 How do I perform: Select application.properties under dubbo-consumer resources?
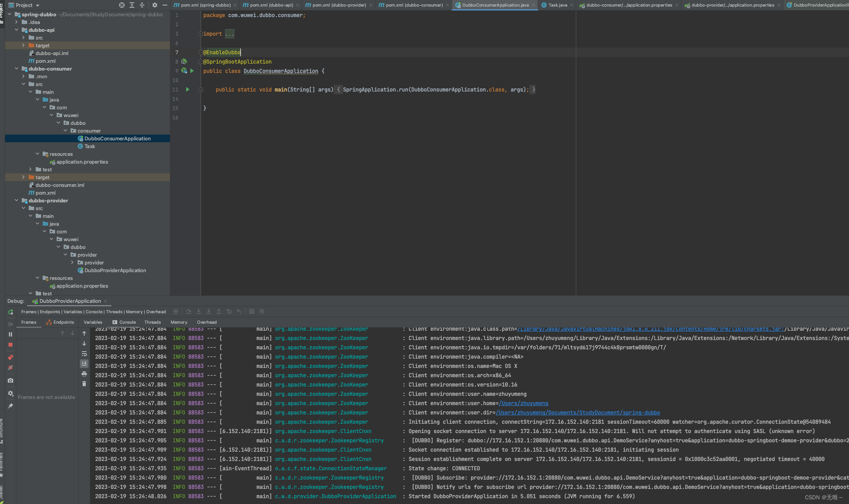coord(79,162)
